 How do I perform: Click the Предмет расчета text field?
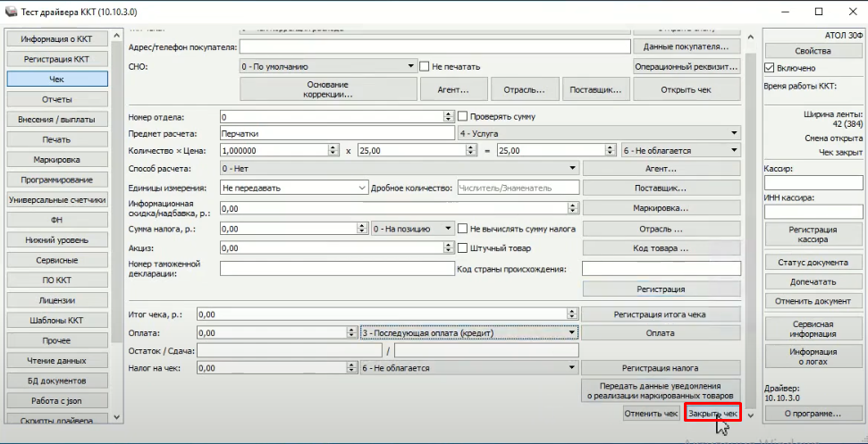point(336,133)
